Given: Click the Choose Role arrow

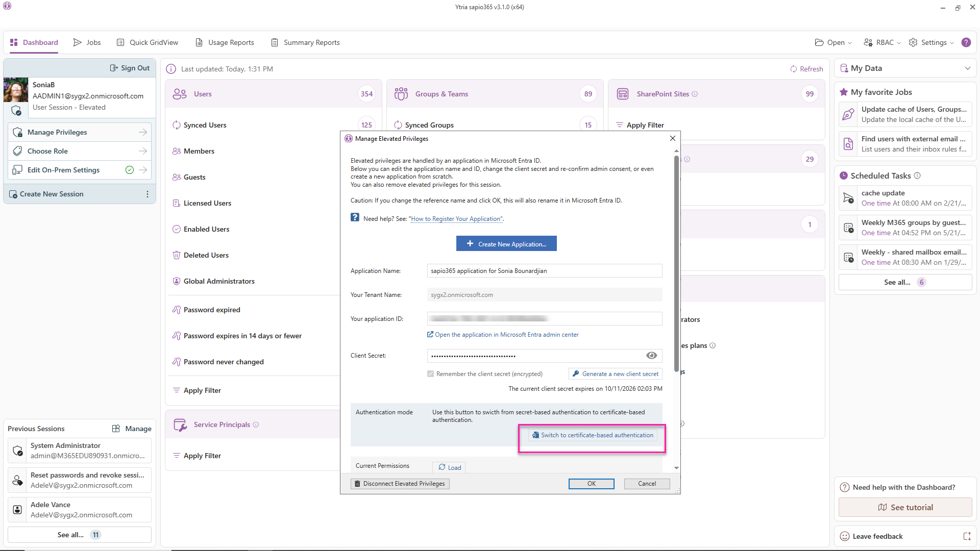Looking at the screenshot, I should pos(143,151).
